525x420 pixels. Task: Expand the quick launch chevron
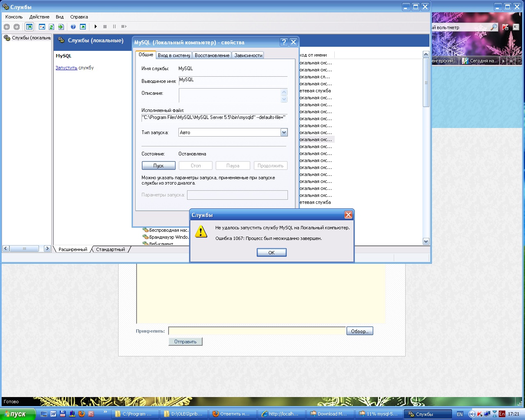pyautogui.click(x=105, y=412)
